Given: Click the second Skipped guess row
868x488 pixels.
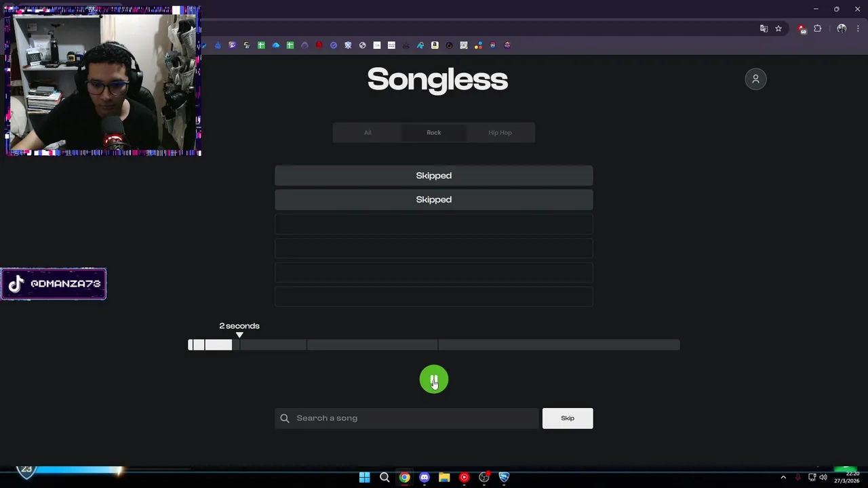Looking at the screenshot, I should tap(434, 199).
